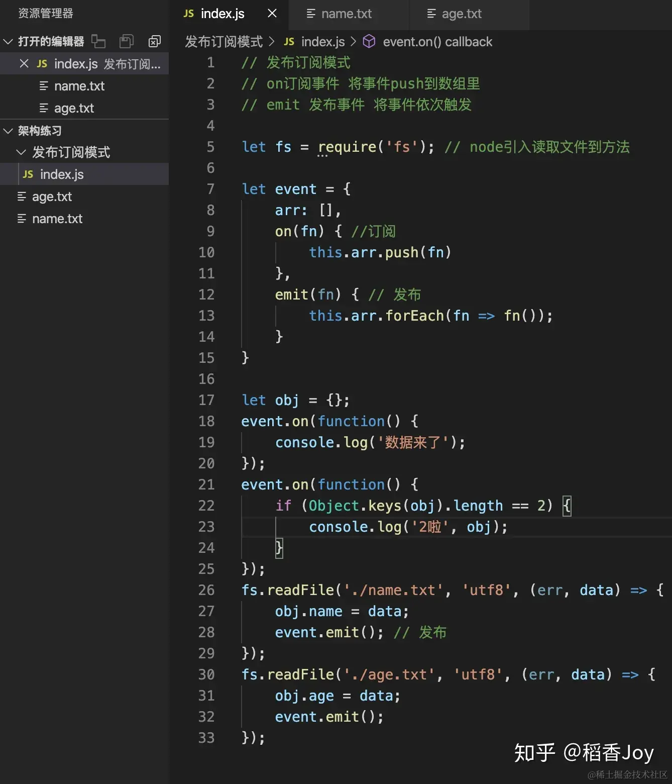The width and height of the screenshot is (672, 784).
Task: Click 'let obj = {};' on line 17
Action: click(x=296, y=400)
